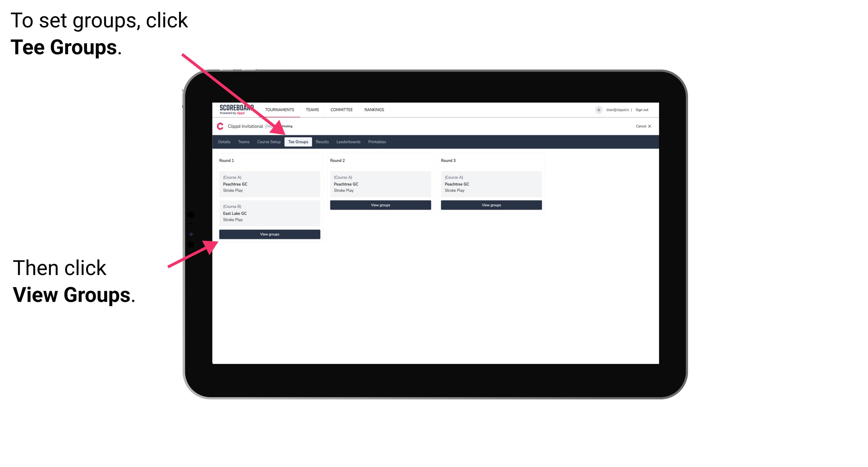
Task: Click the Leaderboards tab
Action: [x=348, y=142]
